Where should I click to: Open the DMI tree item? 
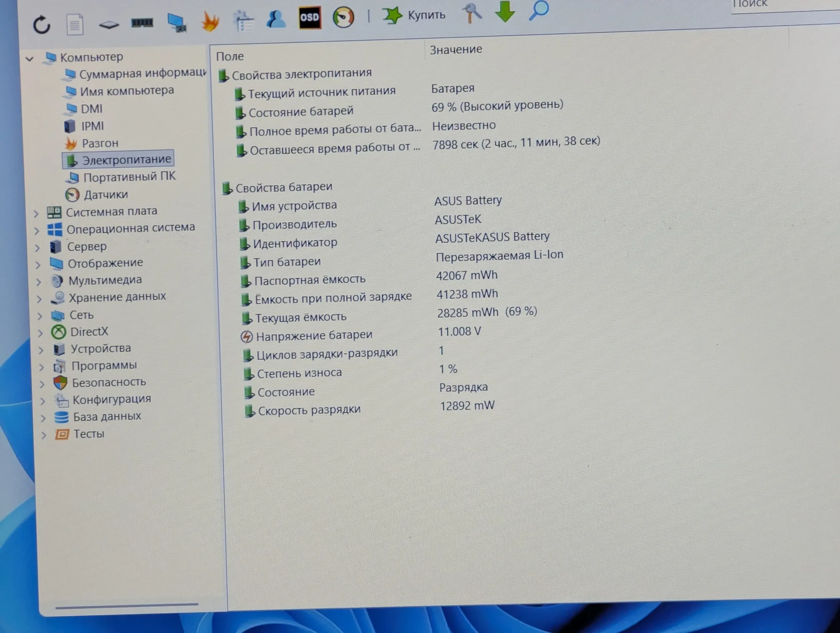pos(83,108)
